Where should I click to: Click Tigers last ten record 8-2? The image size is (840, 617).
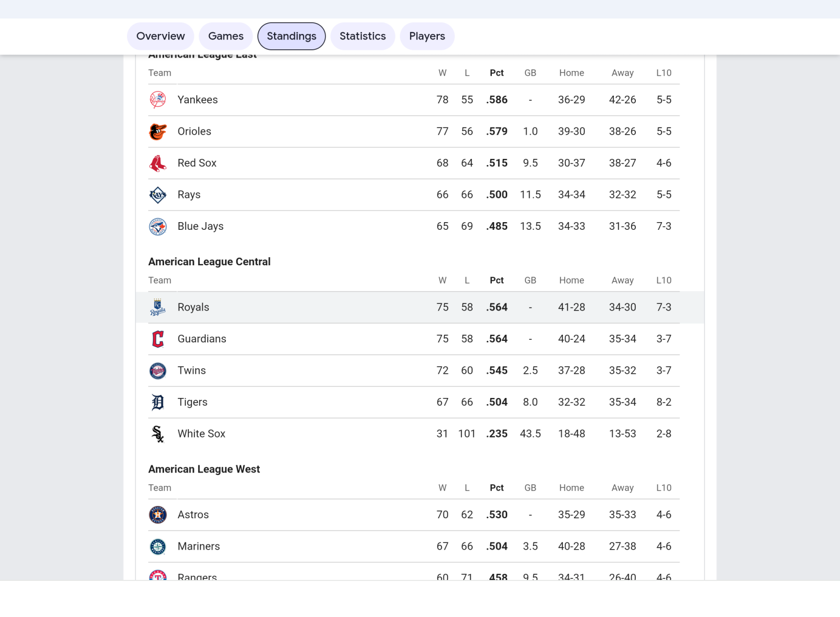click(664, 402)
